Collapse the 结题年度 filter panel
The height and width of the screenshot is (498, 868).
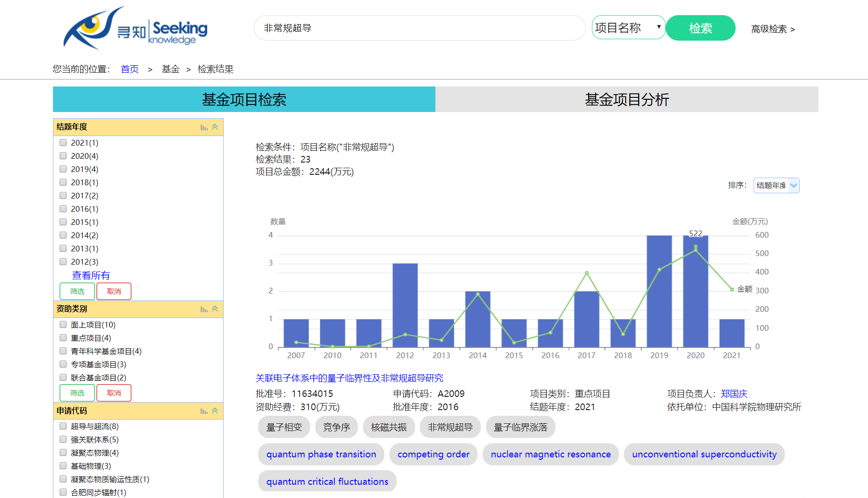[215, 127]
